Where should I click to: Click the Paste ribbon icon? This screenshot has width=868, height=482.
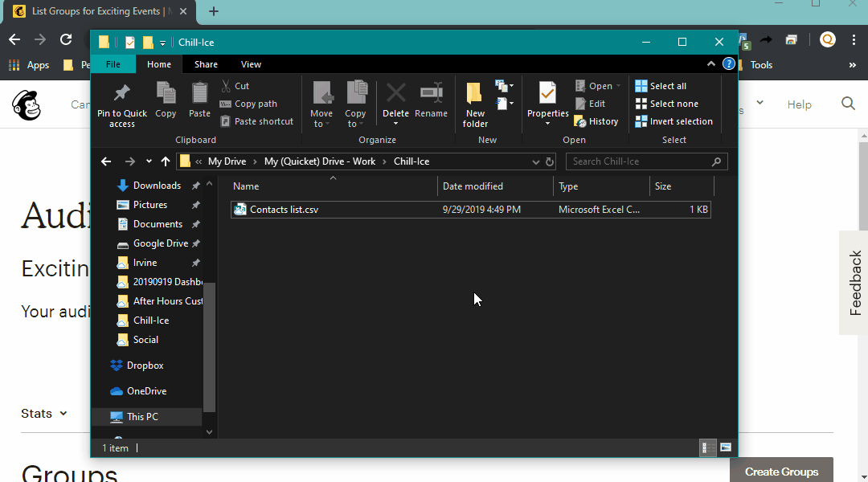(x=199, y=93)
